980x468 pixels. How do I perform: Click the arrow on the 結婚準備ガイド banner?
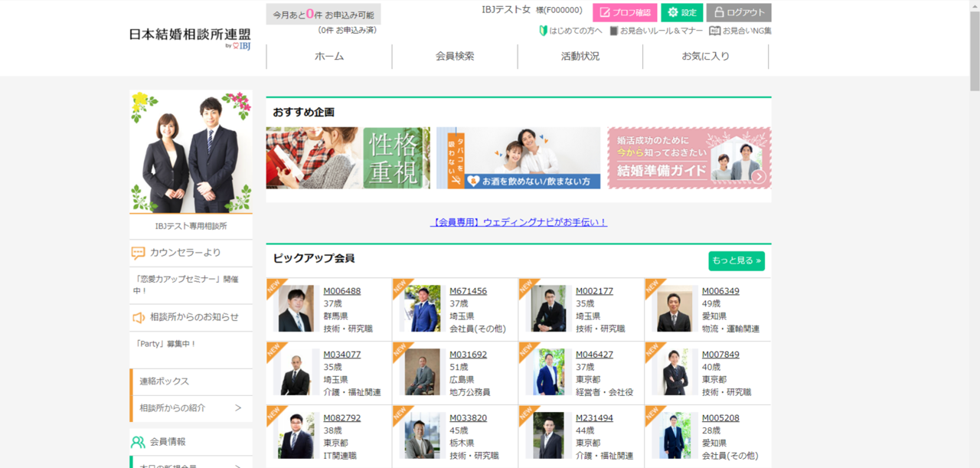[759, 177]
